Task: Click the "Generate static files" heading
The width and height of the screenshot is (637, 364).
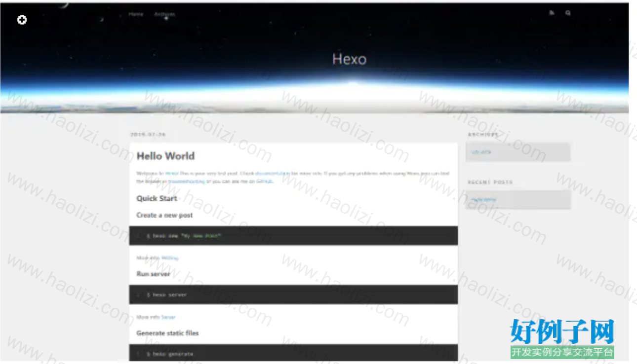Action: (x=167, y=333)
